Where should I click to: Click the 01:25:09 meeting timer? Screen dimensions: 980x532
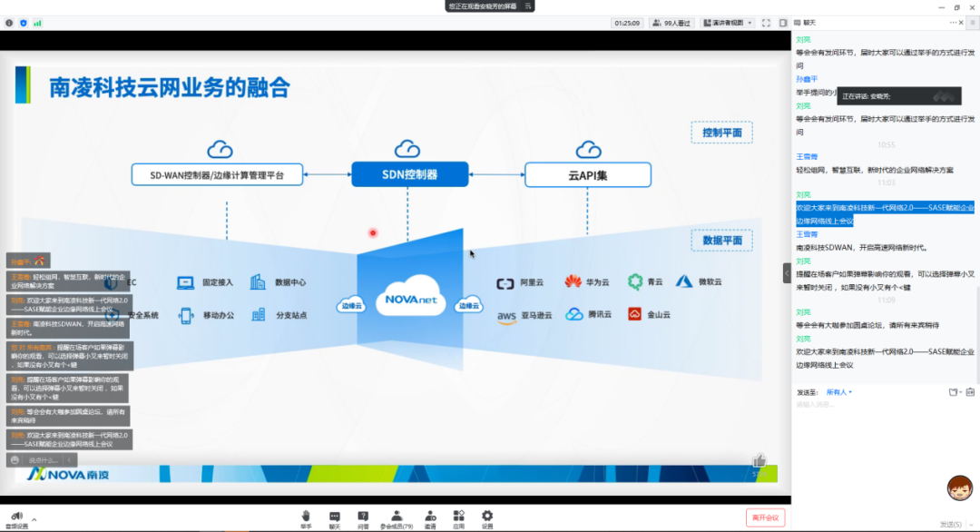(627, 23)
